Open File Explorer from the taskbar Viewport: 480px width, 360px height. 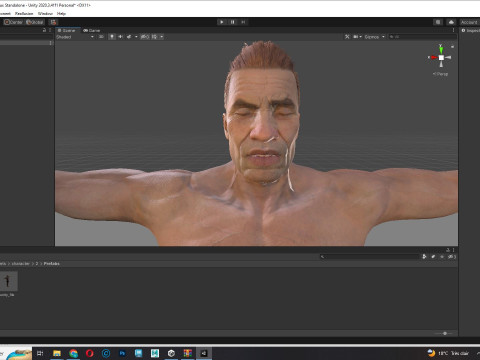tap(57, 353)
